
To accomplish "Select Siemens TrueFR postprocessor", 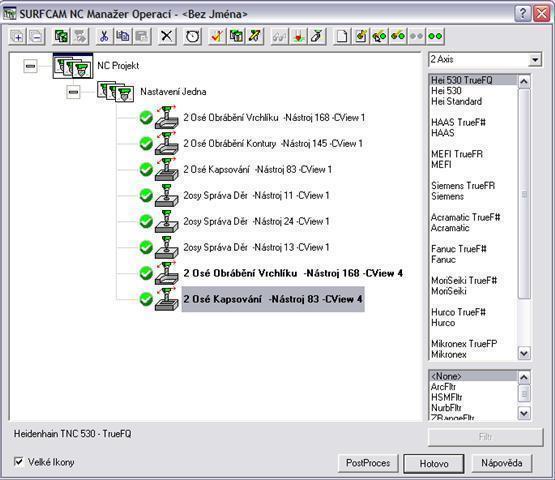I will [473, 185].
